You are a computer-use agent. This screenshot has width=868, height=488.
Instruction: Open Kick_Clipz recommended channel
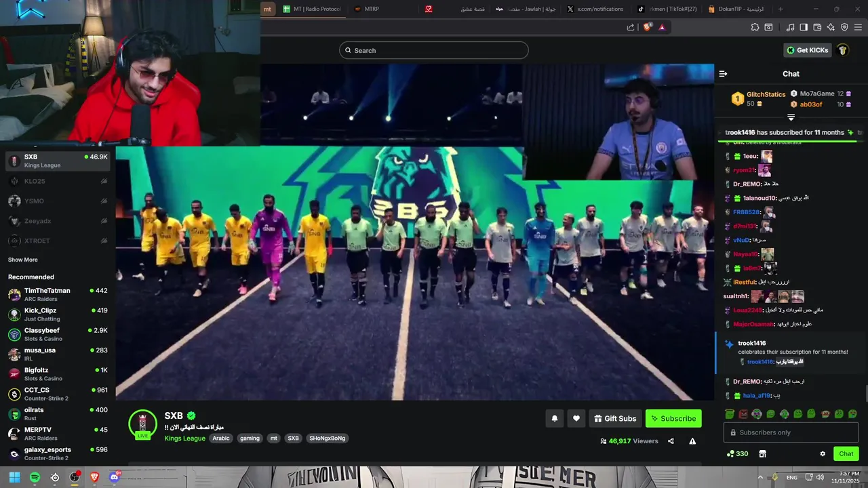pyautogui.click(x=58, y=314)
